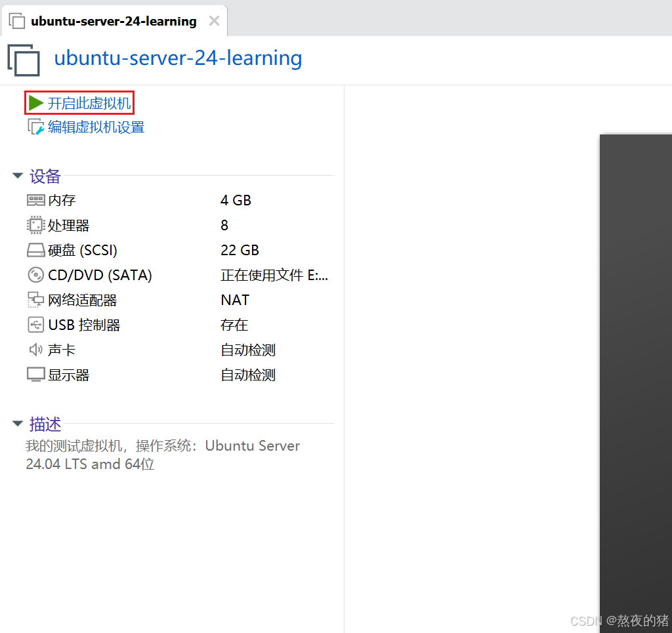Click the 设备 section heading
The height and width of the screenshot is (633, 672).
(45, 176)
